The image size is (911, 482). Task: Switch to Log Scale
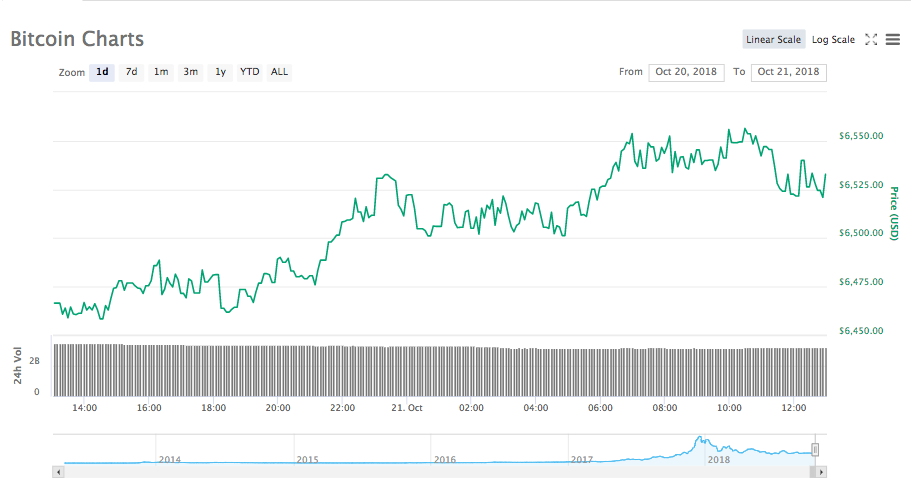(833, 39)
